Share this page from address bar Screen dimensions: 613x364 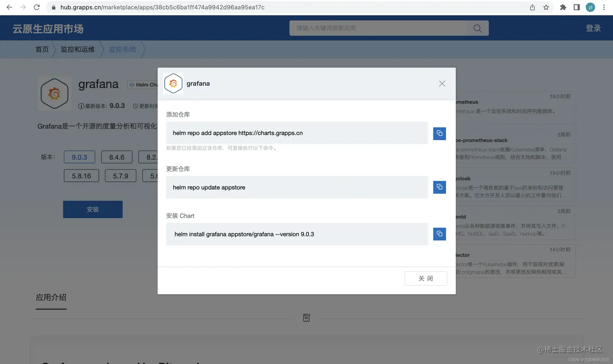(532, 7)
